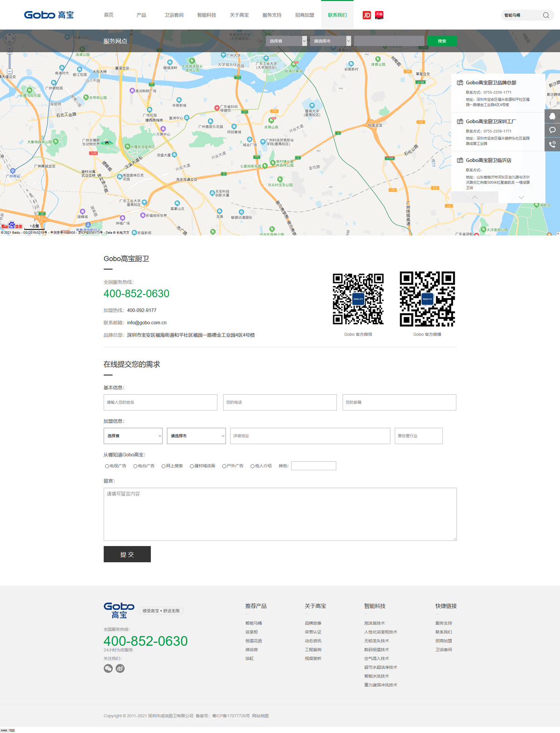
Task: Click the green 搜索 button on map bar
Action: pyautogui.click(x=441, y=41)
